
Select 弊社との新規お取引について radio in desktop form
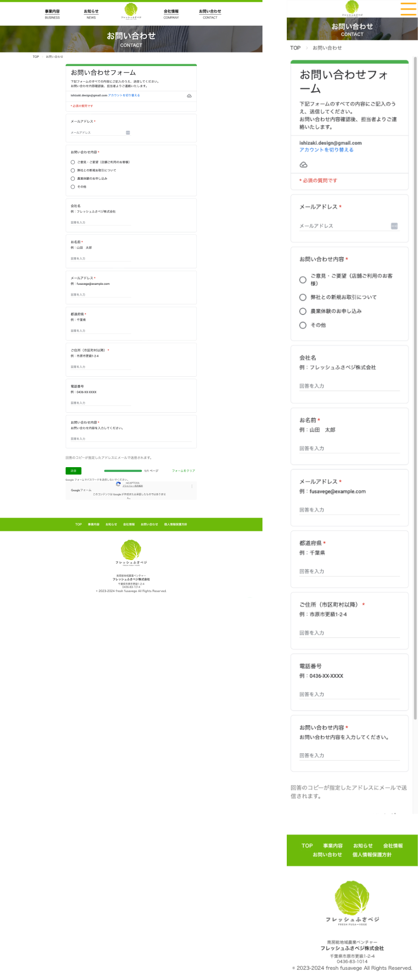click(73, 170)
